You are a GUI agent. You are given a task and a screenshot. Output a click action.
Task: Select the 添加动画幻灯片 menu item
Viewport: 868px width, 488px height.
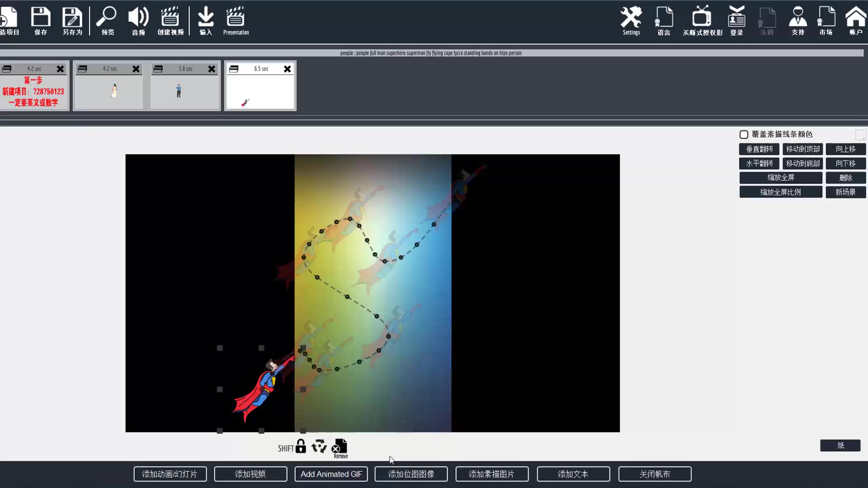click(x=170, y=474)
